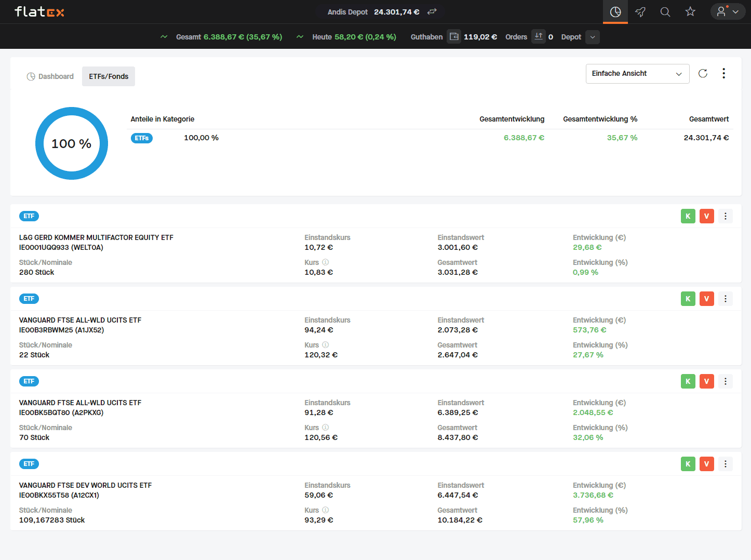Open the rocket quick-start icon
The height and width of the screenshot is (560, 751).
pyautogui.click(x=640, y=11)
